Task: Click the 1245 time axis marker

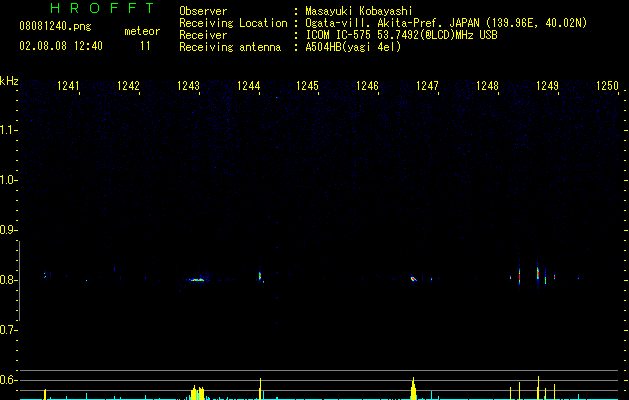Action: click(x=307, y=85)
